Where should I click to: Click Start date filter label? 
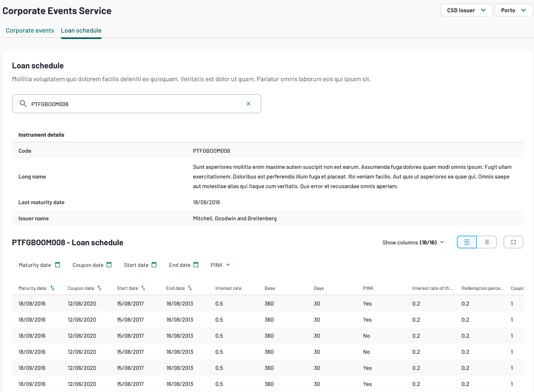click(136, 265)
